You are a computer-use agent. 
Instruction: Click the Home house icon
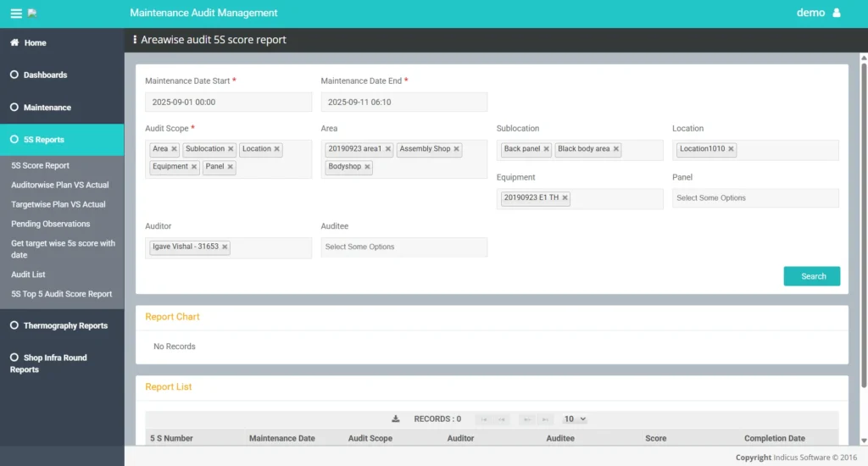[14, 42]
